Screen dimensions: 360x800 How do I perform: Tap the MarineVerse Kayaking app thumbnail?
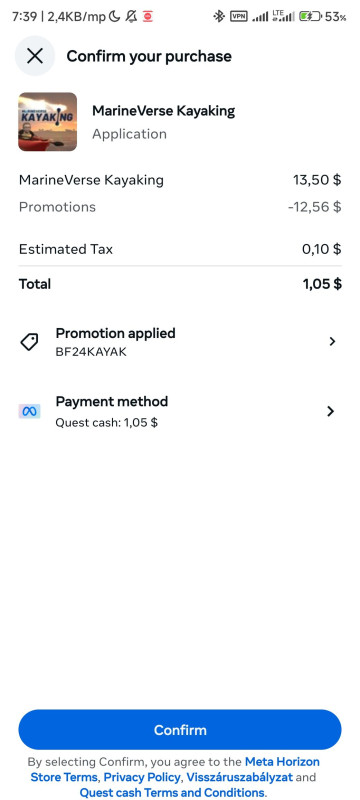[47, 121]
